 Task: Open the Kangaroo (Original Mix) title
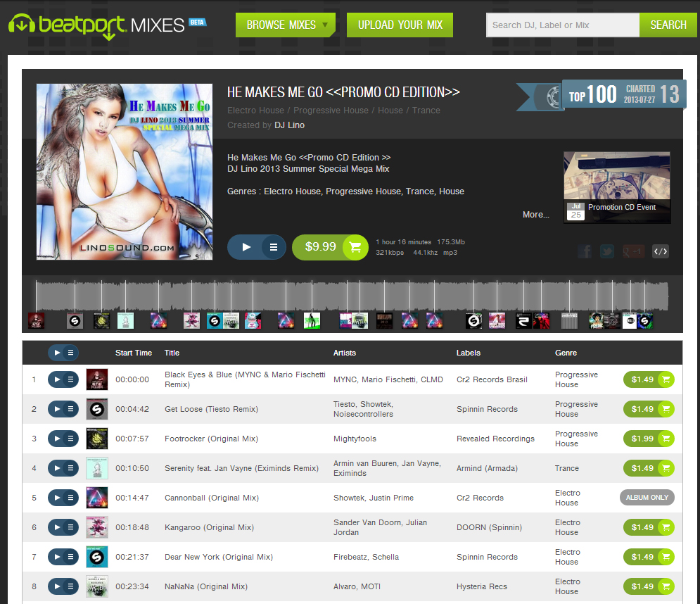(x=209, y=527)
